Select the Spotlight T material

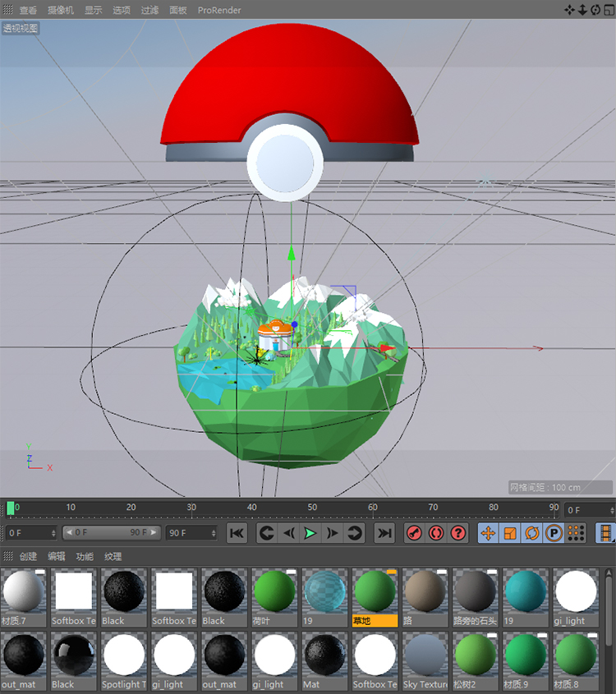pyautogui.click(x=124, y=661)
